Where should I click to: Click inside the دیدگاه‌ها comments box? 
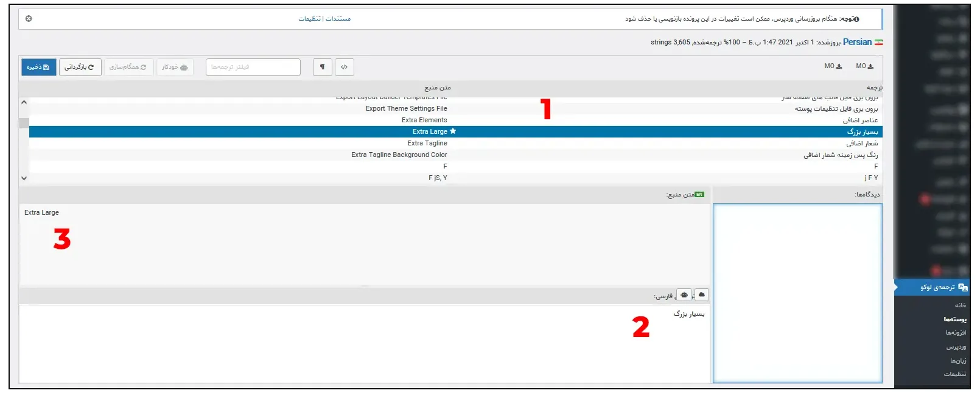[797, 293]
